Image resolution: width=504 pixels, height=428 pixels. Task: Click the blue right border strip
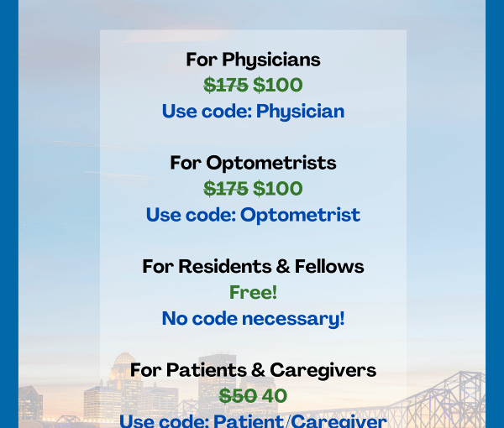495,214
